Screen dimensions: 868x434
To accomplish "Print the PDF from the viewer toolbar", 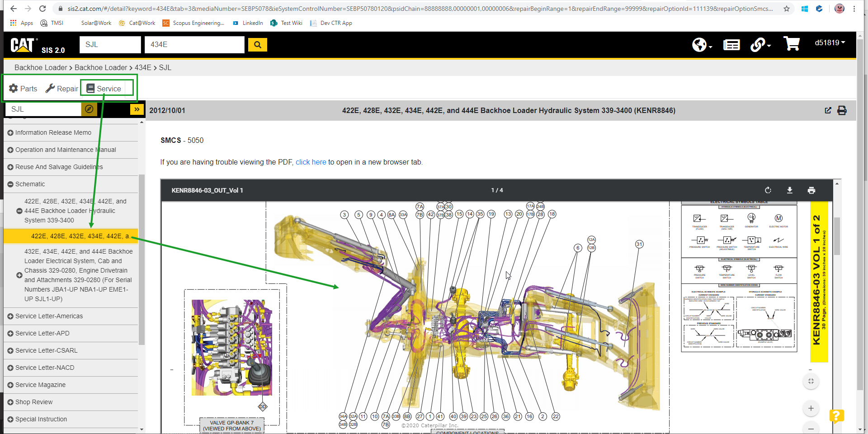I will pyautogui.click(x=811, y=190).
